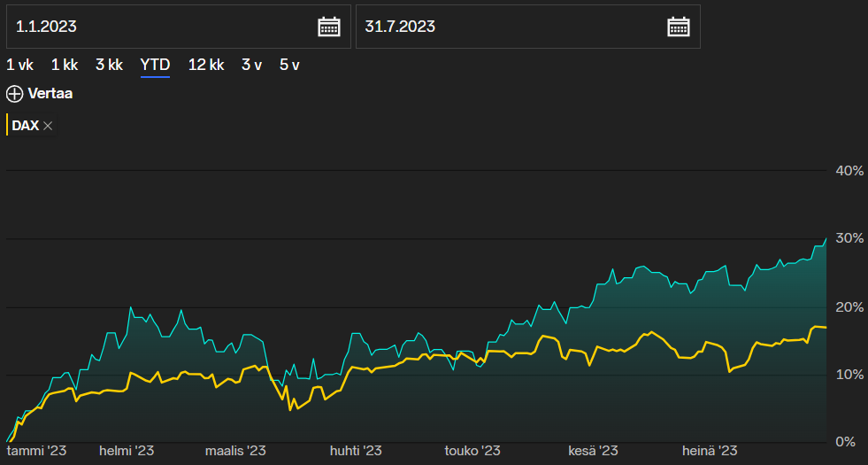This screenshot has width=868, height=465.
Task: Click the 40% y-axis label
Action: click(x=849, y=171)
